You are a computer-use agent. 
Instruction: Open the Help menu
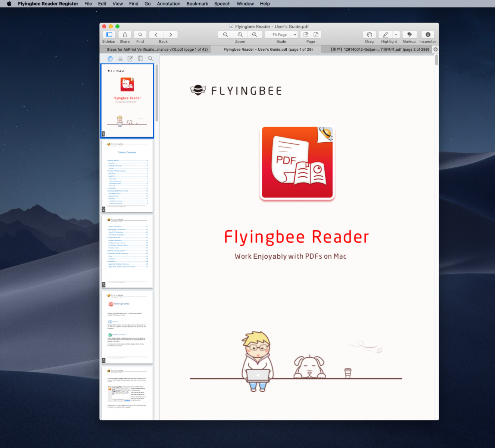pyautogui.click(x=265, y=4)
